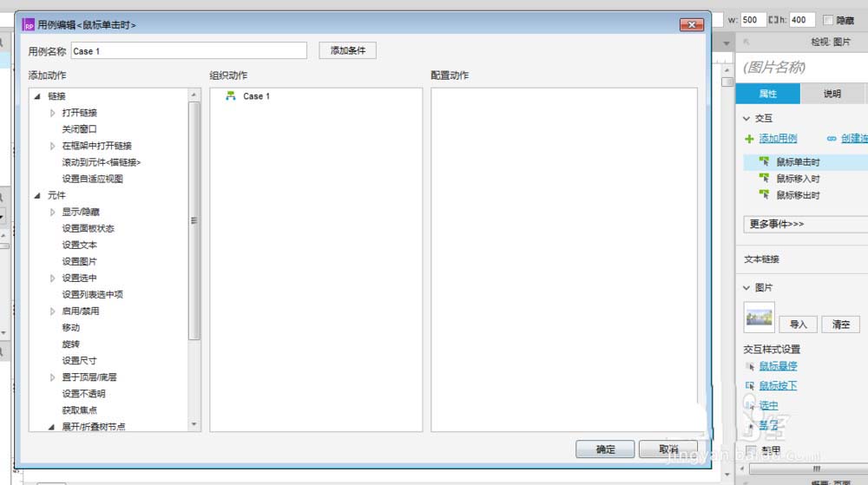Screen dimensions: 868x485
Task: Select 滚动到元件<锚链接> action
Action: [102, 162]
